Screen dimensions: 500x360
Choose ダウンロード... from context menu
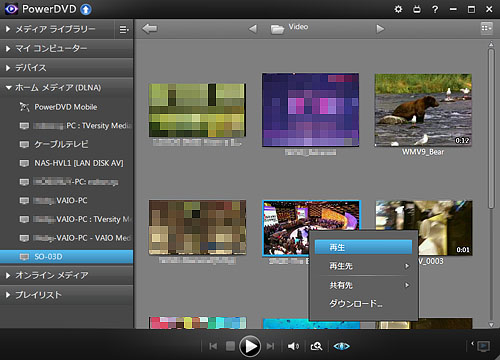[x=363, y=304]
